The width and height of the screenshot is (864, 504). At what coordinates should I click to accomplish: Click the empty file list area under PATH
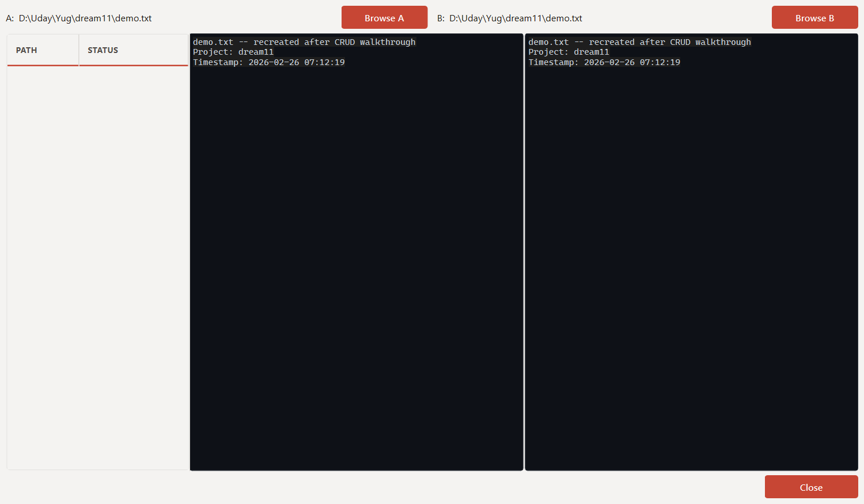[x=97, y=259]
